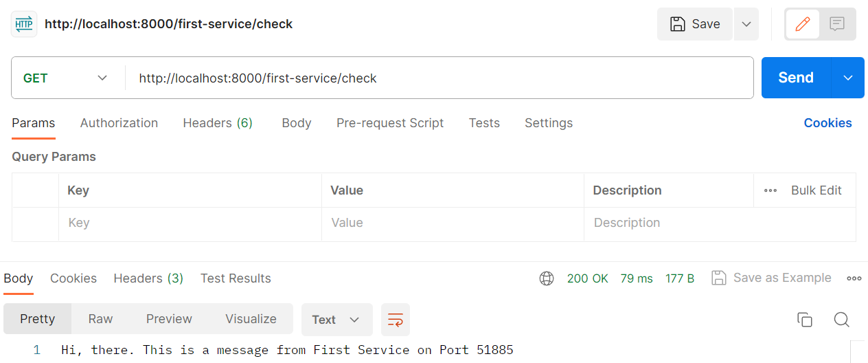
Task: Switch to request Headers (6) tab
Action: click(218, 123)
